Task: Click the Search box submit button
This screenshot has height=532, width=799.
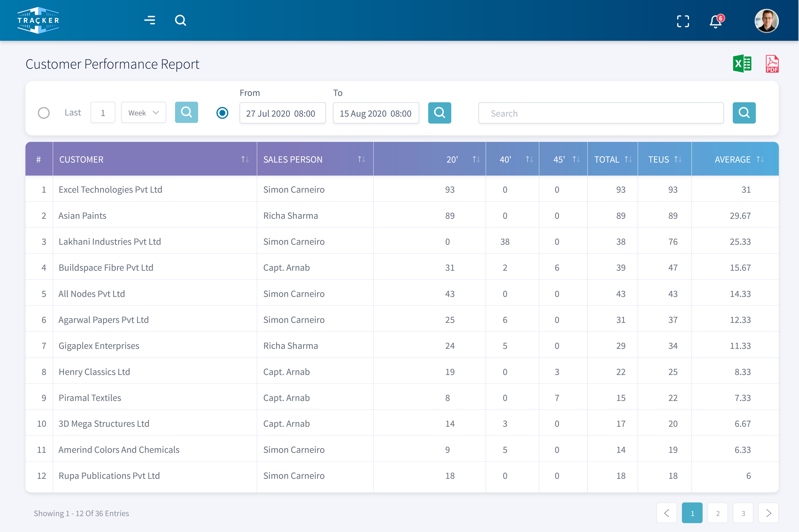Action: 744,113
